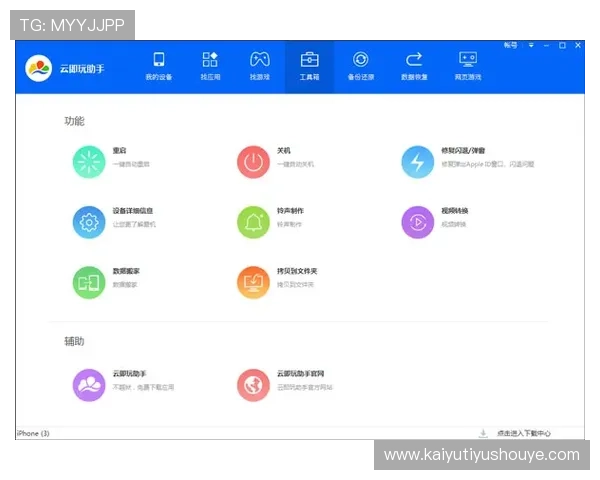Image resolution: width=600 pixels, height=480 pixels.
Task: Switch to the 找应用 (Find Apps) tab
Action: pyautogui.click(x=210, y=67)
